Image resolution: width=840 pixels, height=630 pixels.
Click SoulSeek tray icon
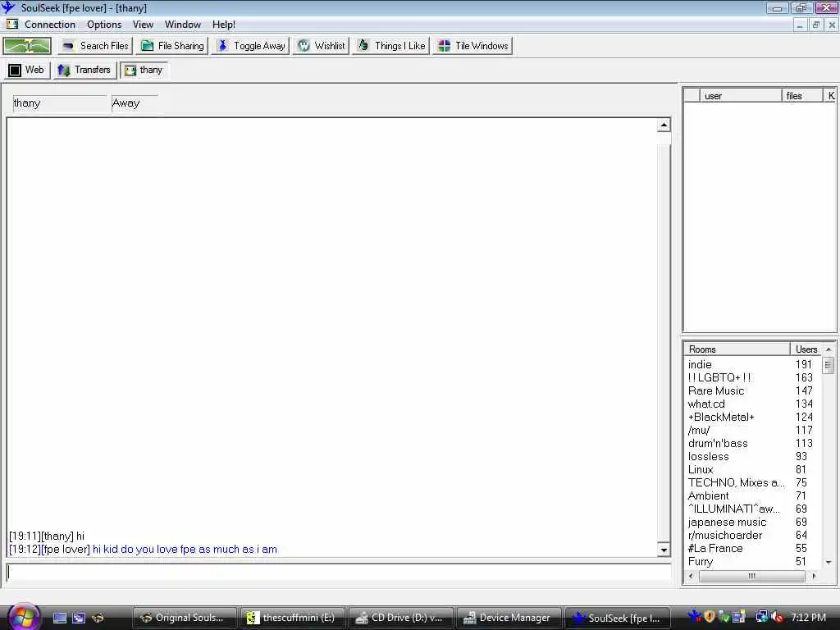point(695,617)
